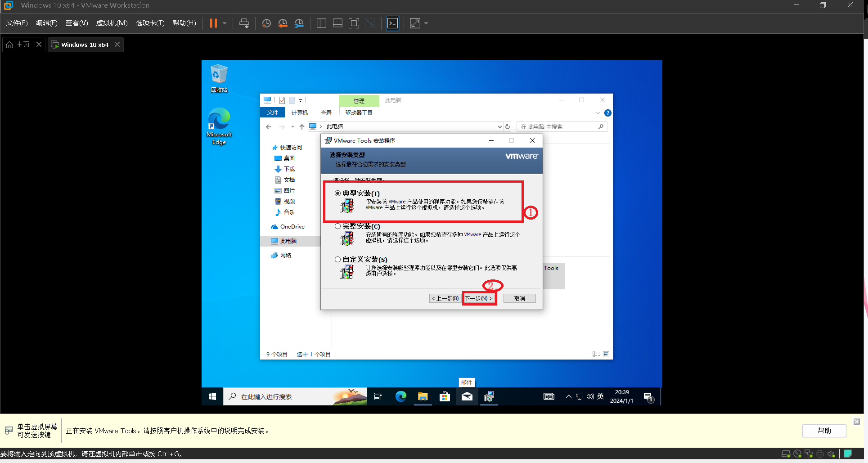Take a snapshot with the clock-plus icon
This screenshot has height=463, width=868.
[x=266, y=23]
